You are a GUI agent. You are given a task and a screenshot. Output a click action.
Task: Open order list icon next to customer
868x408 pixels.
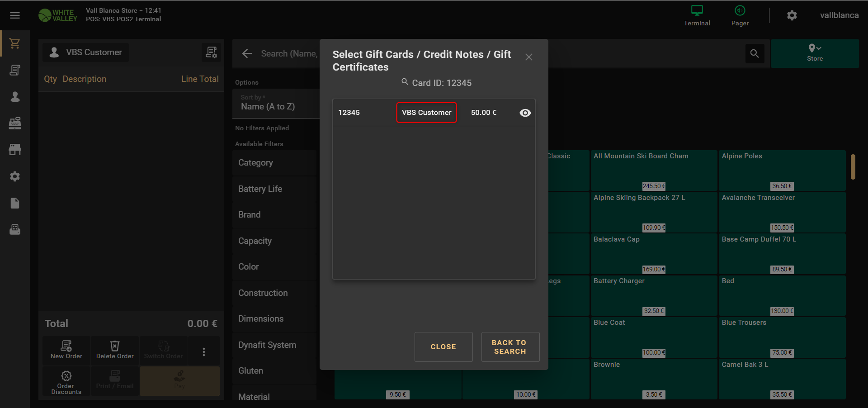tap(211, 52)
